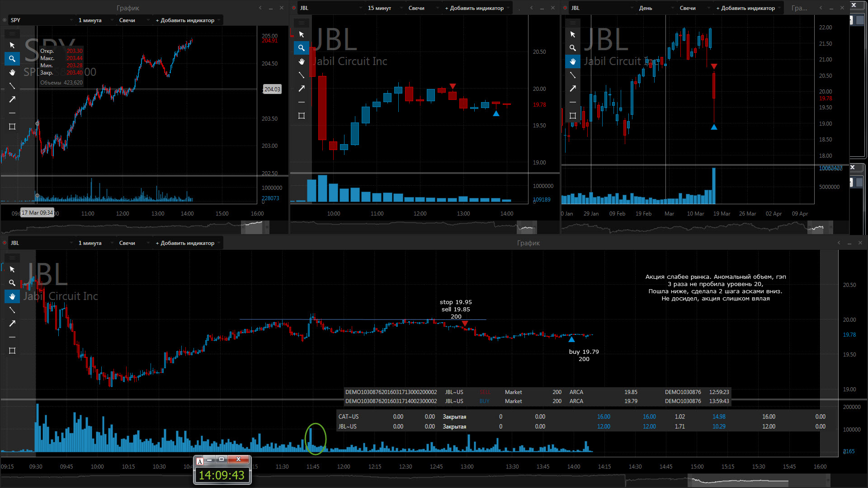Select horizontal line tool in JBL 1-minute chart
The height and width of the screenshot is (488, 868).
point(12,337)
